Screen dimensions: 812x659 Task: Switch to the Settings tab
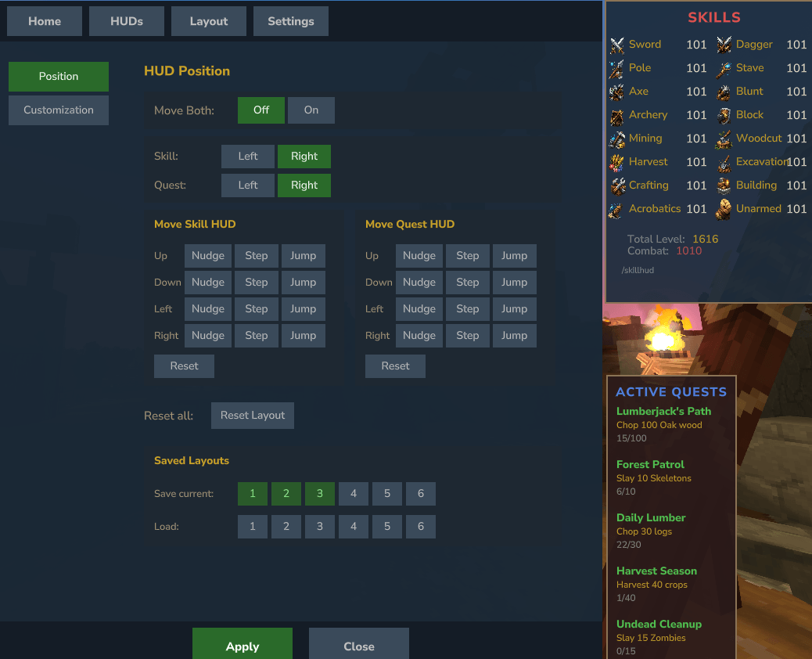pyautogui.click(x=291, y=21)
